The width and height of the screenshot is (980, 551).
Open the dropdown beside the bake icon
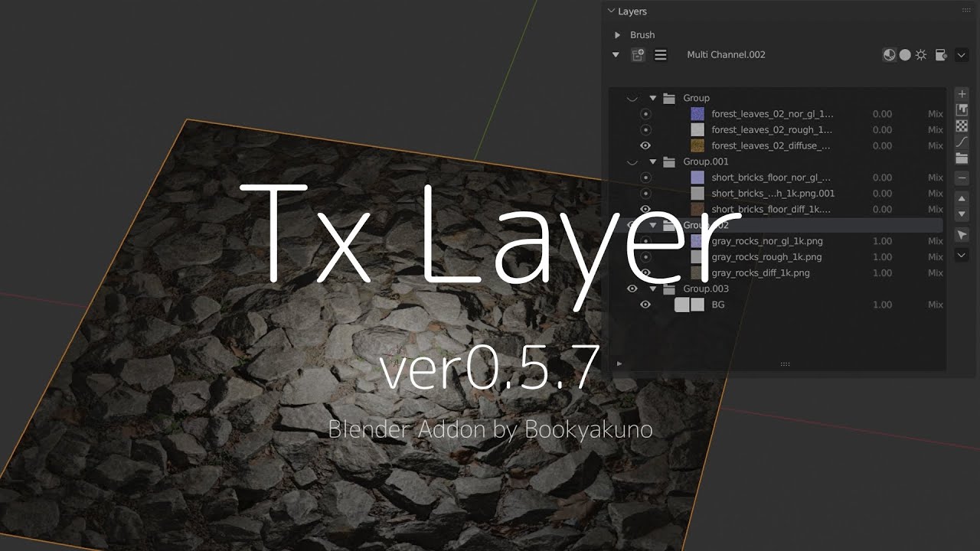tap(962, 55)
